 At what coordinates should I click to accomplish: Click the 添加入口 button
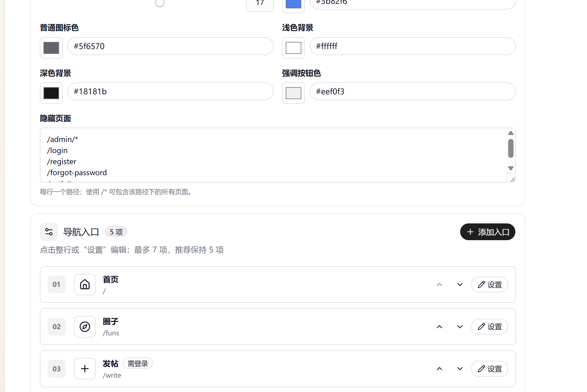point(488,232)
